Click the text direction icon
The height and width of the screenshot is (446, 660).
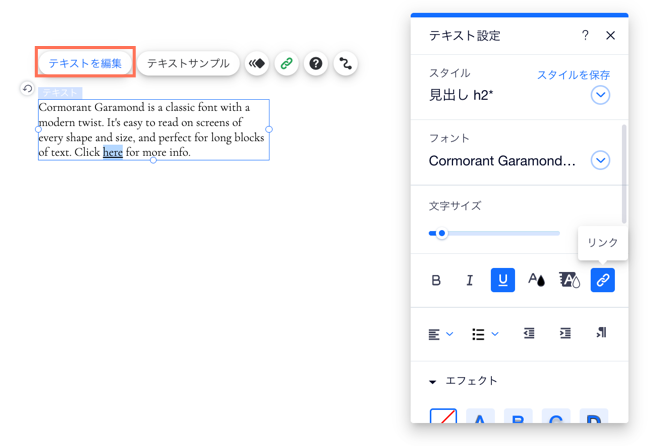[601, 333]
